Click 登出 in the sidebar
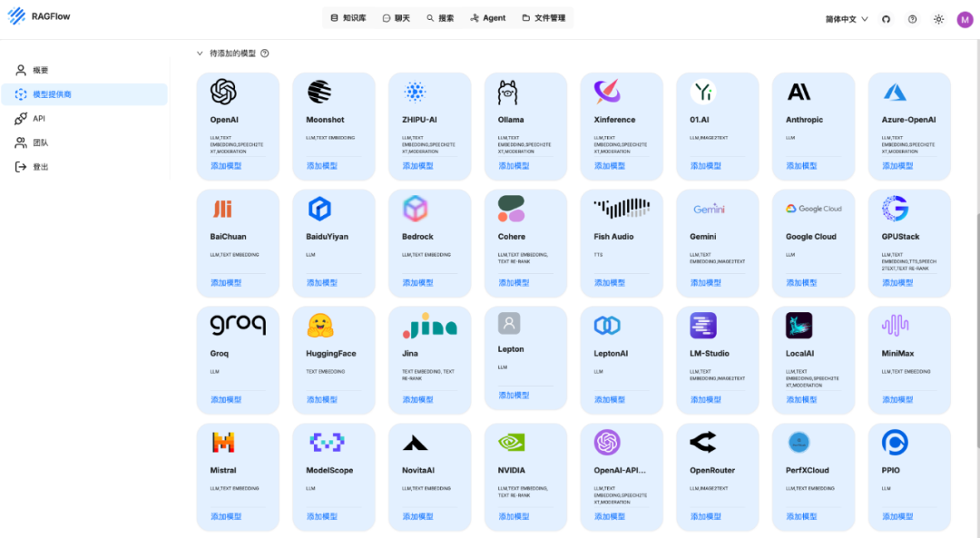Viewport: 980px width, 538px height. tap(84, 167)
